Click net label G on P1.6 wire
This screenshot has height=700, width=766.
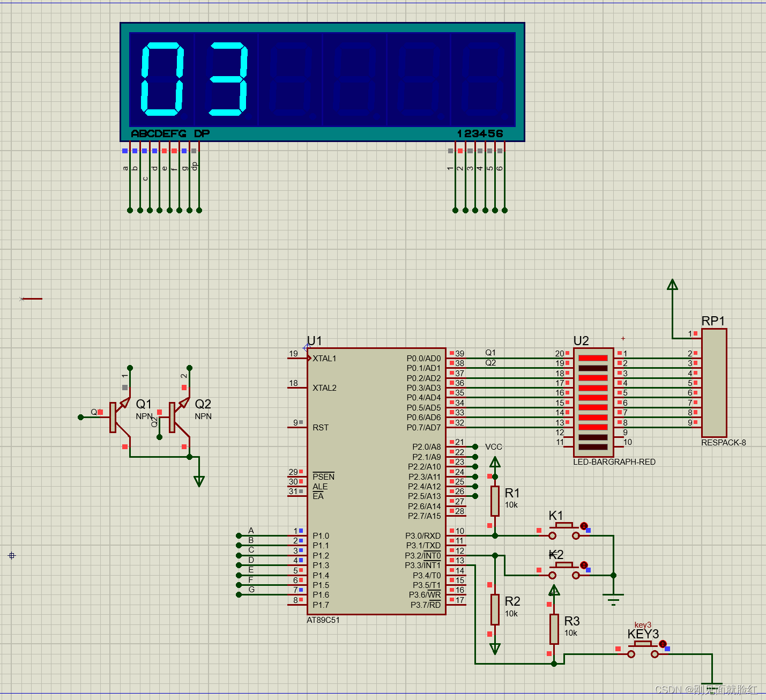point(251,590)
